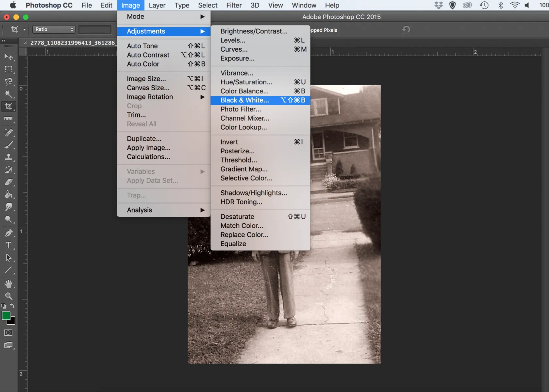
Task: Select the Move tool
Action: 8,57
